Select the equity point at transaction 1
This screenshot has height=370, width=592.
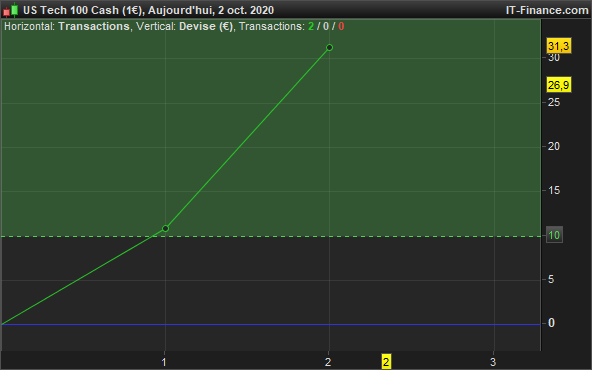click(x=165, y=228)
